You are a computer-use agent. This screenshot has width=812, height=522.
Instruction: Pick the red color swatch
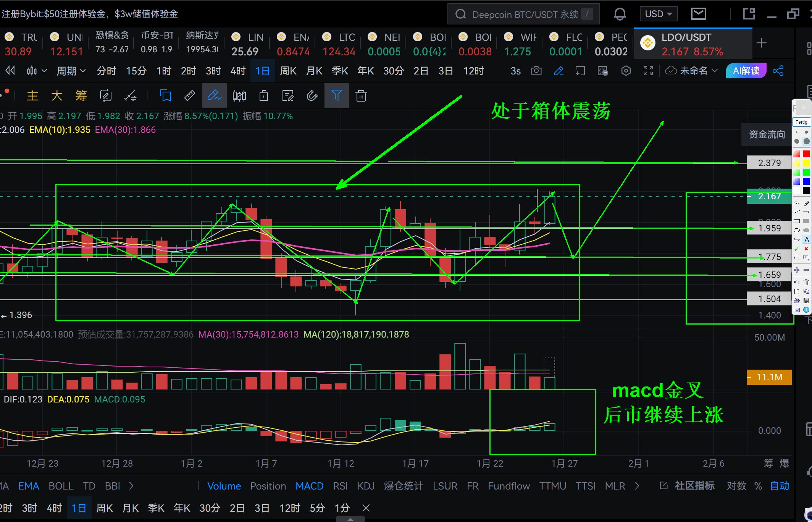806,154
